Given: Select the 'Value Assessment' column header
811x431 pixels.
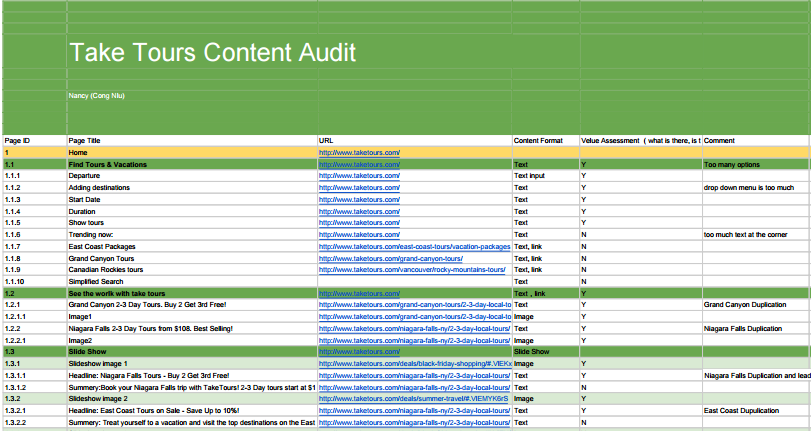Looking at the screenshot, I should (641, 141).
